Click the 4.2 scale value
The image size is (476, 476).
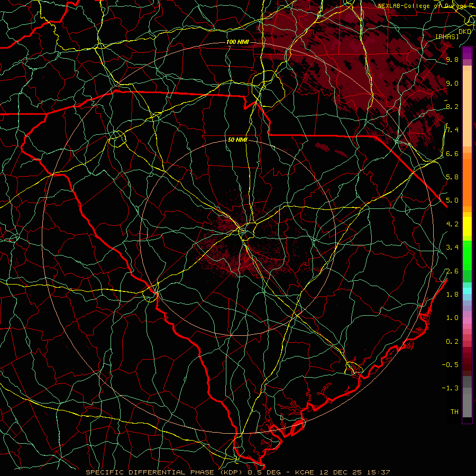(452, 224)
